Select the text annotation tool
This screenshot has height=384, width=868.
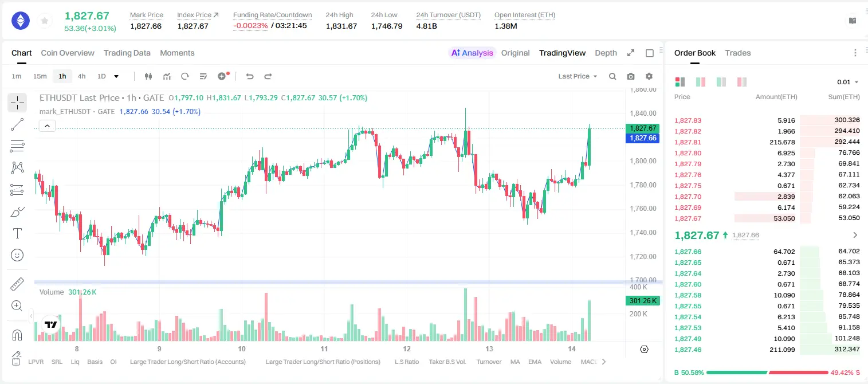pos(17,233)
